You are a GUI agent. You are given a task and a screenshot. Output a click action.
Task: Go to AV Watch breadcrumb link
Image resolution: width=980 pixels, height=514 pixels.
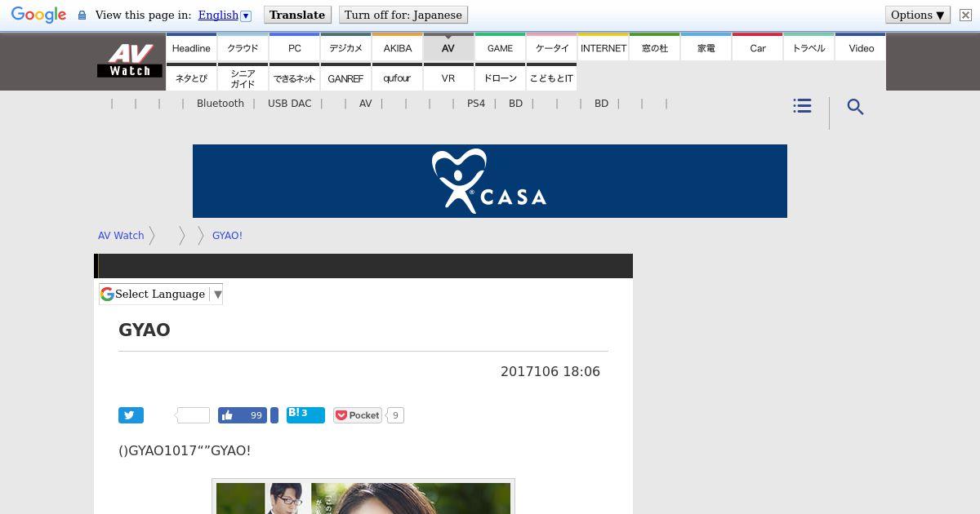click(x=121, y=236)
